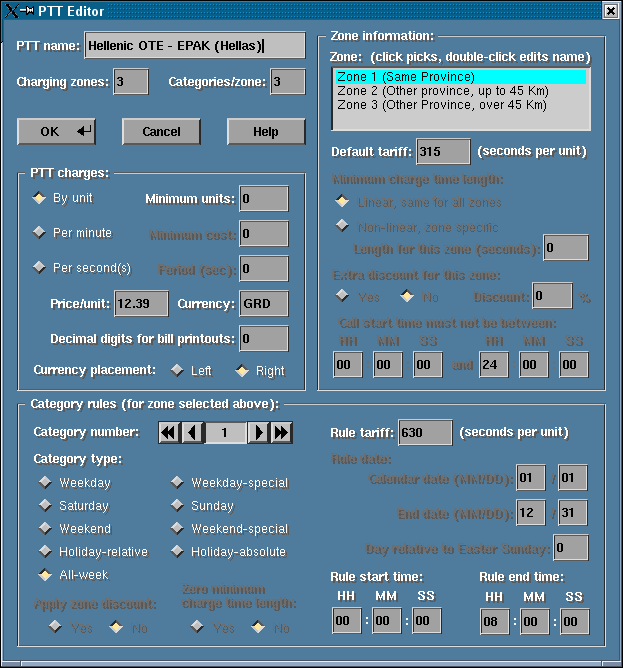The image size is (623, 668).
Task: Jump to last category number
Action: pyautogui.click(x=282, y=432)
